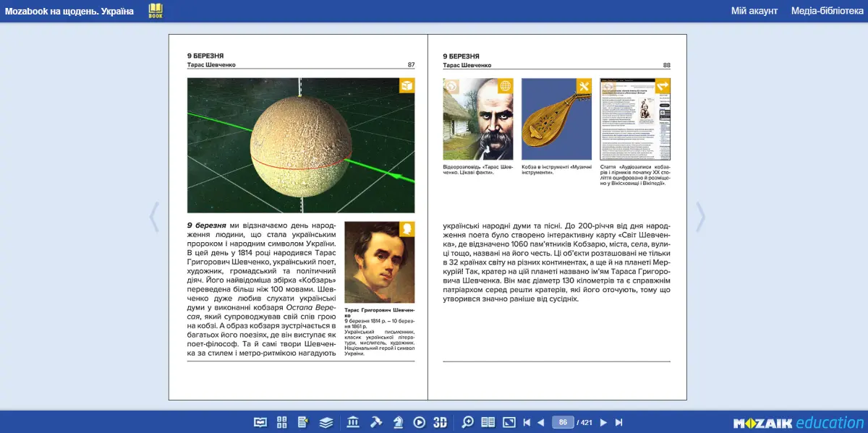Open the tools hammer icon
Screen dimensions: 868x433
coord(376,422)
